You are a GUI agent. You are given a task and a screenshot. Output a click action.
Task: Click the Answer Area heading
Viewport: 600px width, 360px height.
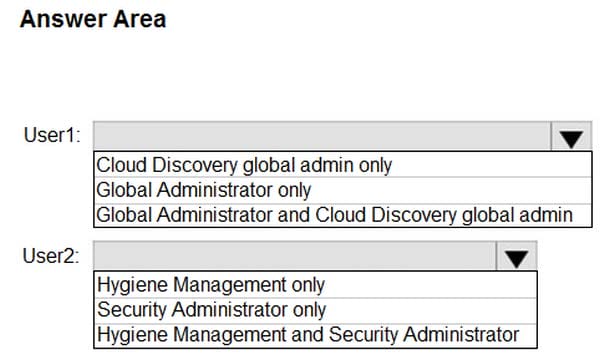[x=93, y=19]
